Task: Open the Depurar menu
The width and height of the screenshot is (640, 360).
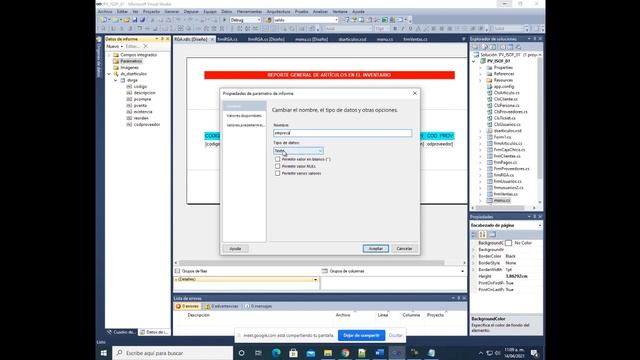Action: click(191, 12)
